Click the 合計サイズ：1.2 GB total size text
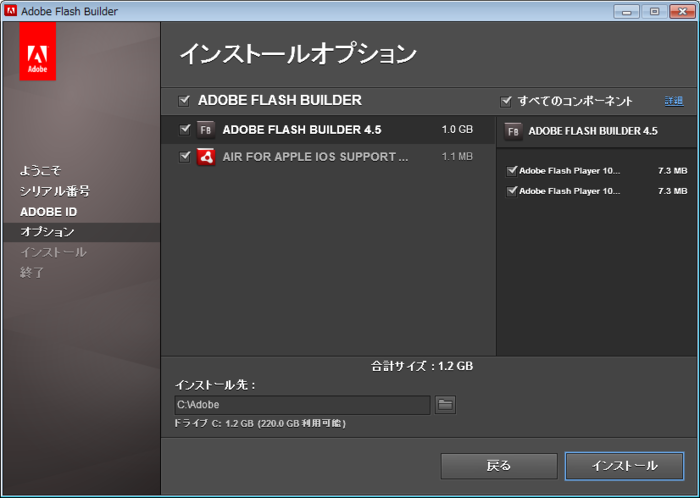Screen dimensions: 700x498 [x=422, y=366]
